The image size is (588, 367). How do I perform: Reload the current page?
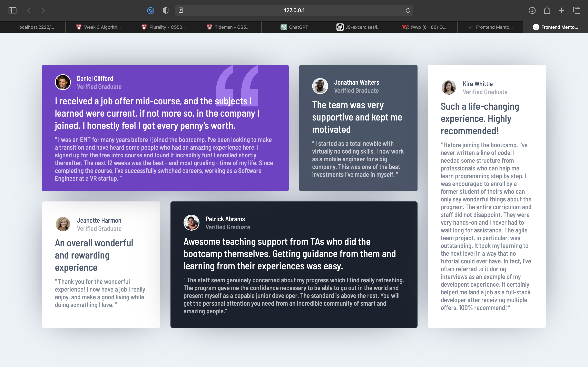408,10
